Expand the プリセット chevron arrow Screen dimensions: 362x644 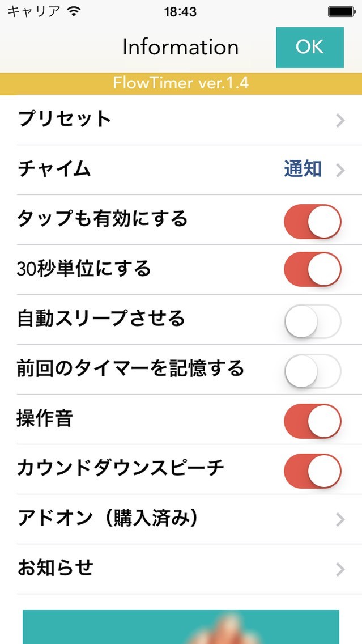340,120
